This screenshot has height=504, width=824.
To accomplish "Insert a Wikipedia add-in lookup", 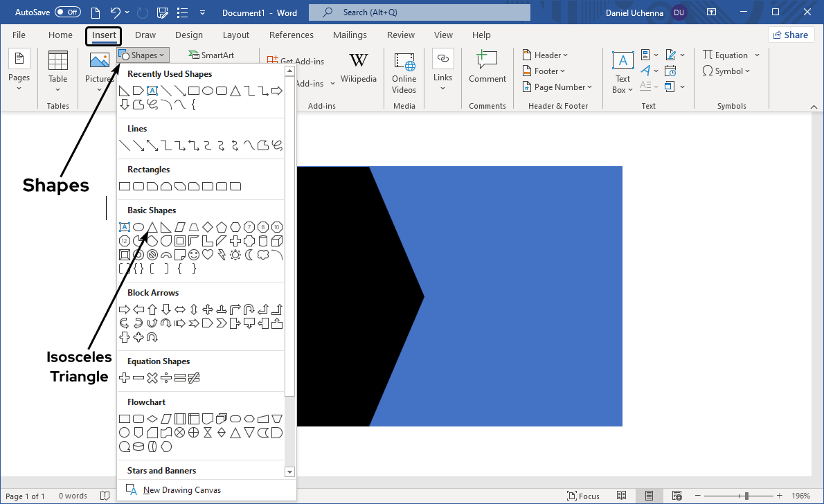I will pos(358,69).
